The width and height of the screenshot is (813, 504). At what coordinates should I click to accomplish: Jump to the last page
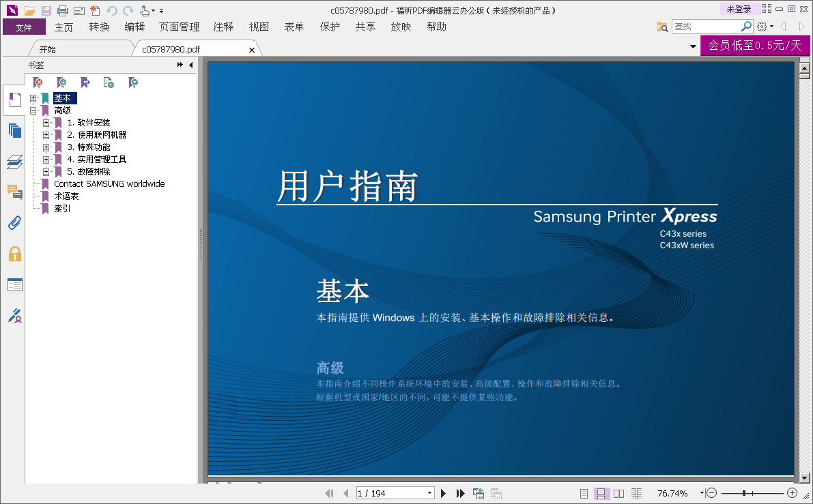[x=460, y=494]
